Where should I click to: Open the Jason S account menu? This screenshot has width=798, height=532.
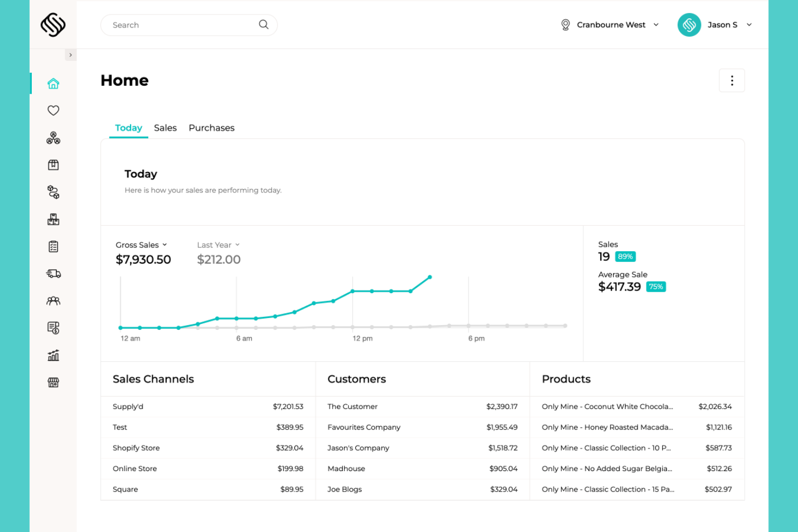pyautogui.click(x=715, y=25)
